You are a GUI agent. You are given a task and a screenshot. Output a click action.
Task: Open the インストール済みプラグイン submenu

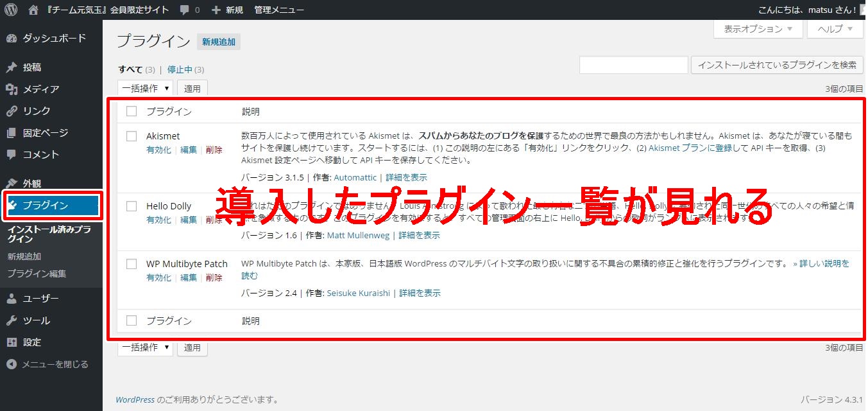point(49,234)
